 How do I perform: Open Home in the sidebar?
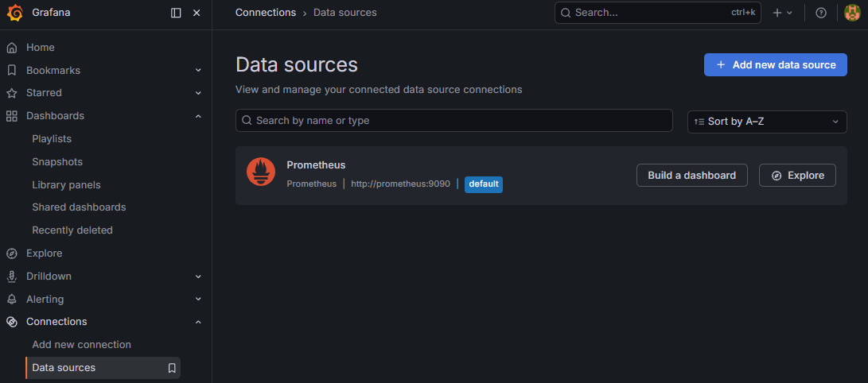[40, 48]
